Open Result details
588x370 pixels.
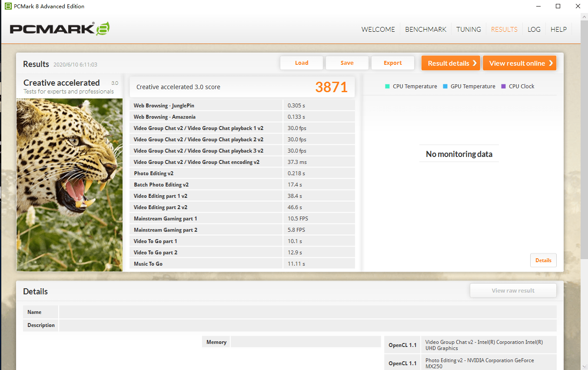tap(451, 63)
